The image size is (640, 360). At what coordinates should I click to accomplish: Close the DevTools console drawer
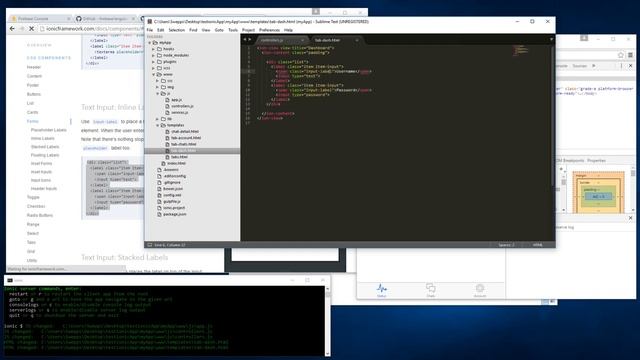631,218
